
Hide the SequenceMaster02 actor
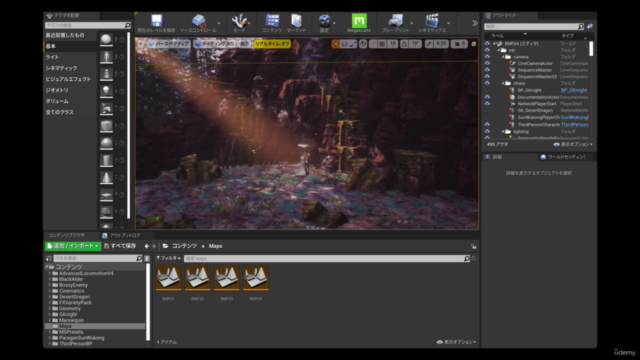[487, 76]
